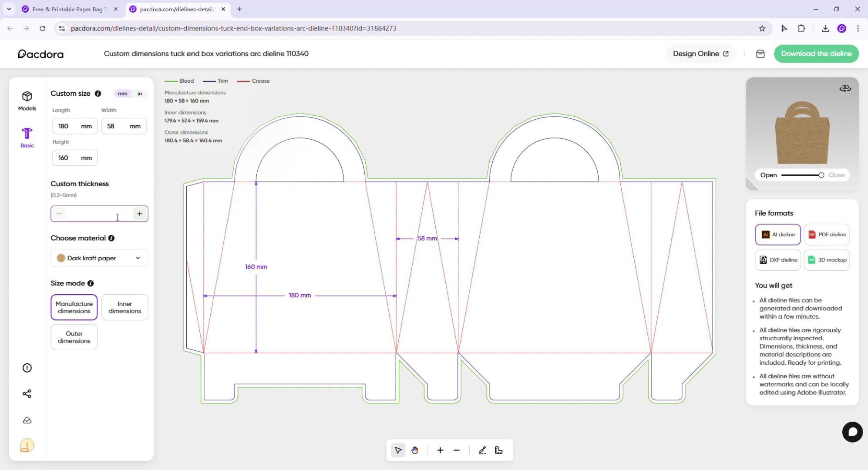Screen dimensions: 868x470
Task: Click the Open/Close slider handle
Action: pos(821,175)
